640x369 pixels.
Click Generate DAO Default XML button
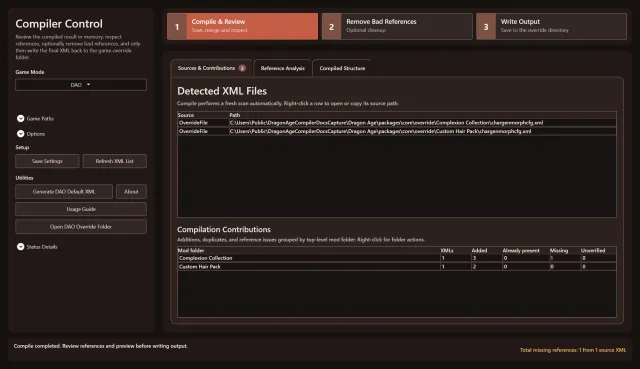[64, 191]
